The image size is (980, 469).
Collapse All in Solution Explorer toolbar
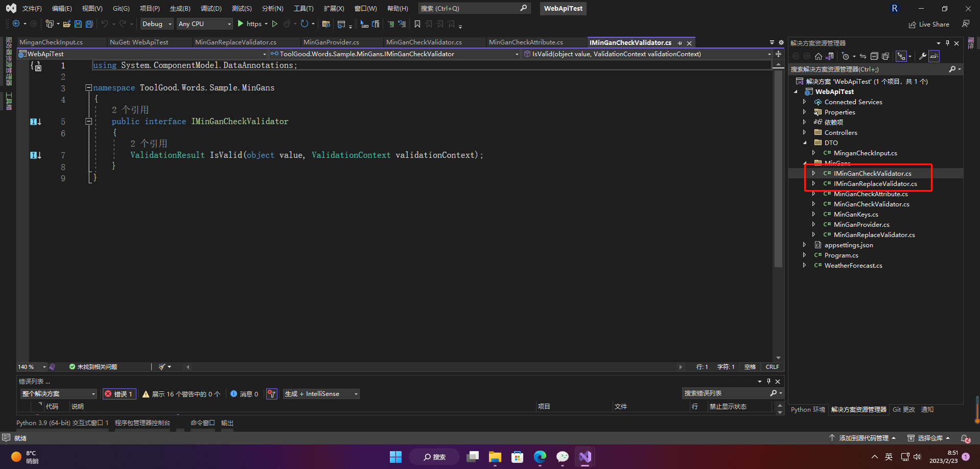click(x=874, y=56)
